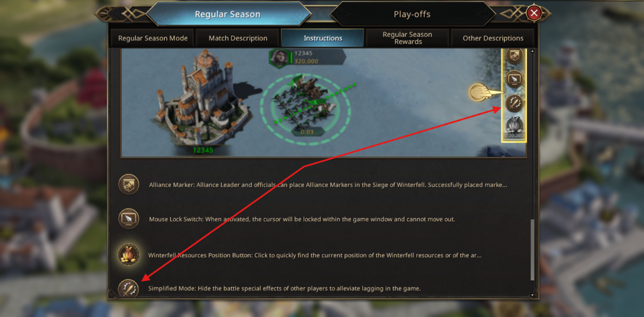Go to the Other Descriptions tab

pyautogui.click(x=493, y=38)
